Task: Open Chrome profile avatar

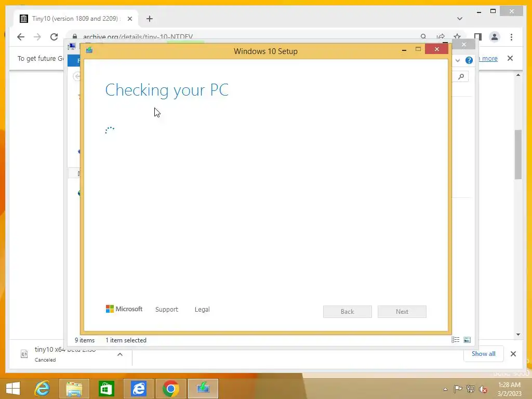Action: (x=495, y=37)
